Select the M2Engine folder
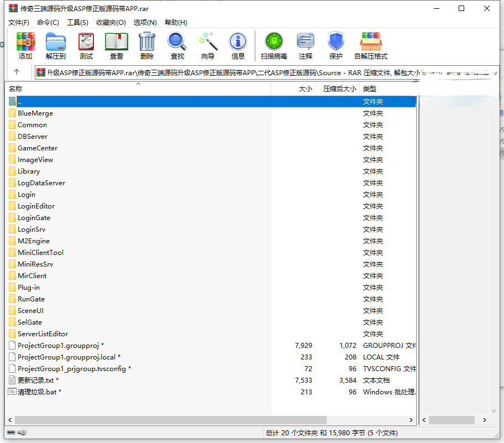Screen dimensions: 504x443 pos(34,241)
